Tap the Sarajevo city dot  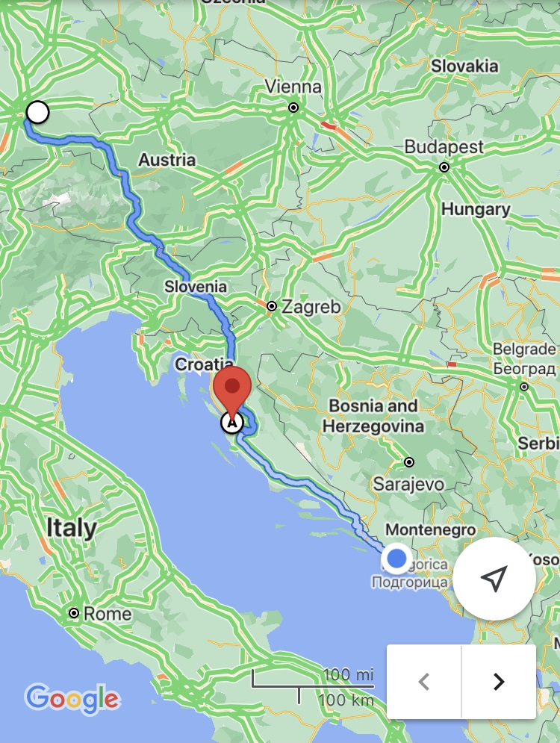click(409, 461)
